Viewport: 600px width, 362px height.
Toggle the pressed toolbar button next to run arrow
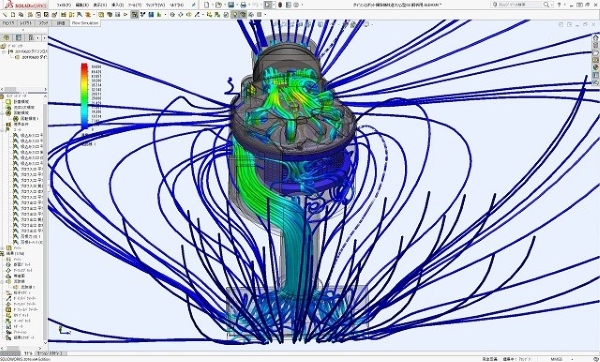(134, 15)
